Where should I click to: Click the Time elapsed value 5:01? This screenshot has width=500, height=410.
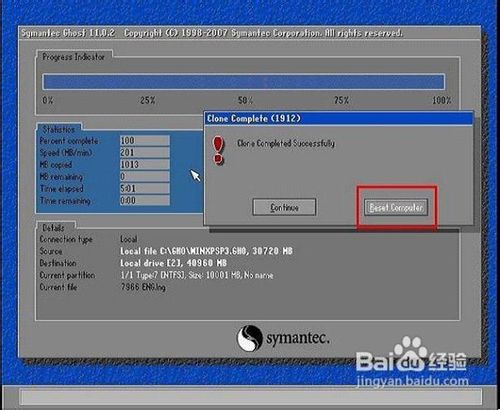145,188
